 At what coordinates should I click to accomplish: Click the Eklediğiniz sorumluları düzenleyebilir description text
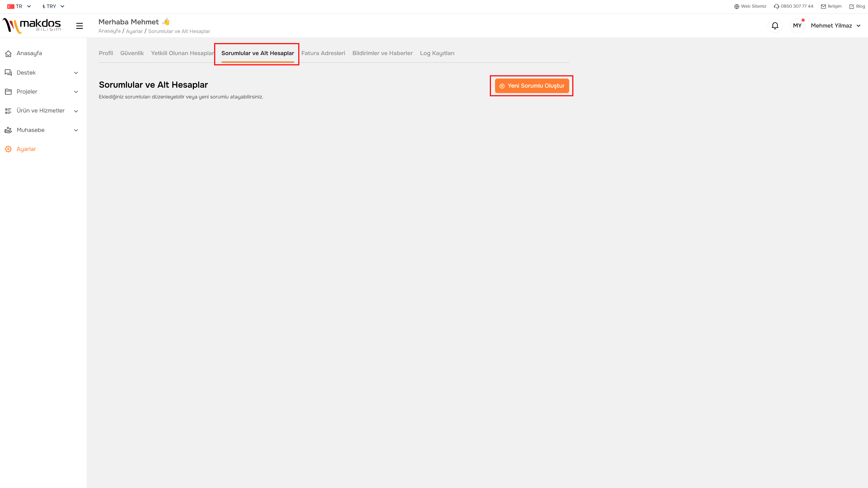181,97
